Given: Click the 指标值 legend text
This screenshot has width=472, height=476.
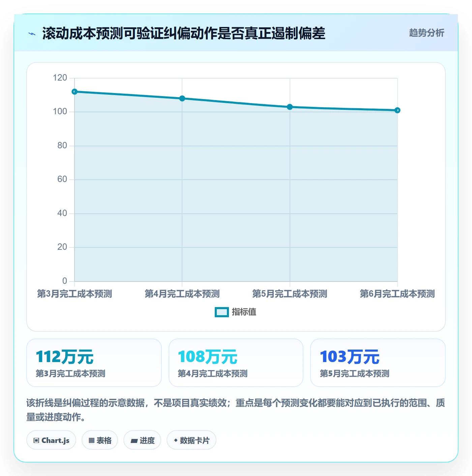Looking at the screenshot, I should 244,312.
